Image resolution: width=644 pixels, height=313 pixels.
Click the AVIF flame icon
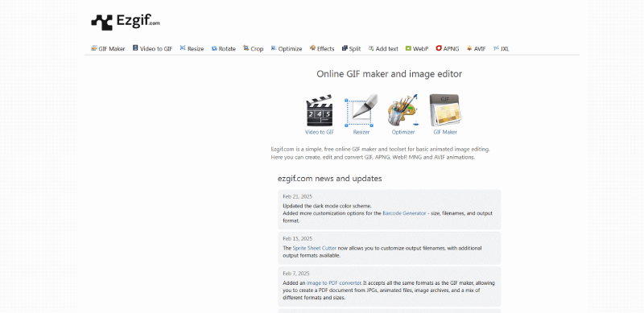469,48
